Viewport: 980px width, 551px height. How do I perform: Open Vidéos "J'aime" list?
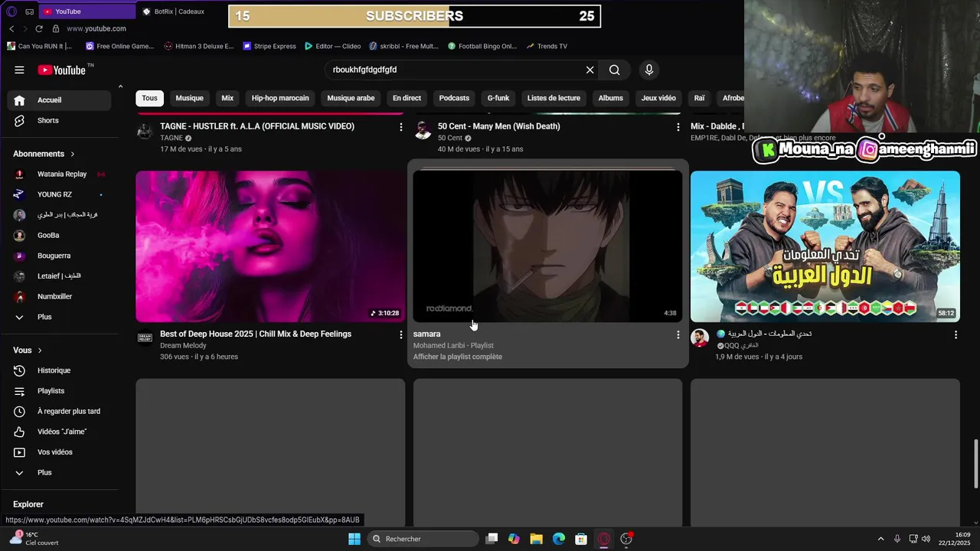pos(59,432)
